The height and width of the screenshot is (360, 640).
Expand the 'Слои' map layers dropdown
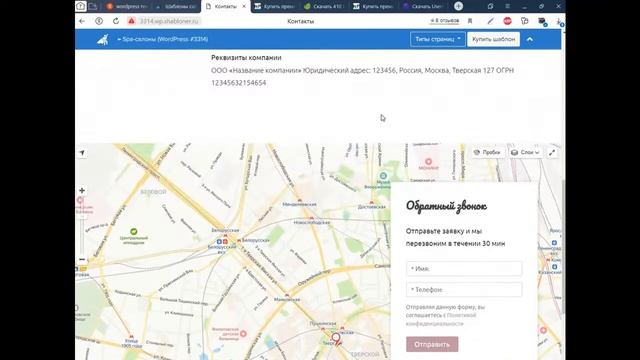coord(525,152)
